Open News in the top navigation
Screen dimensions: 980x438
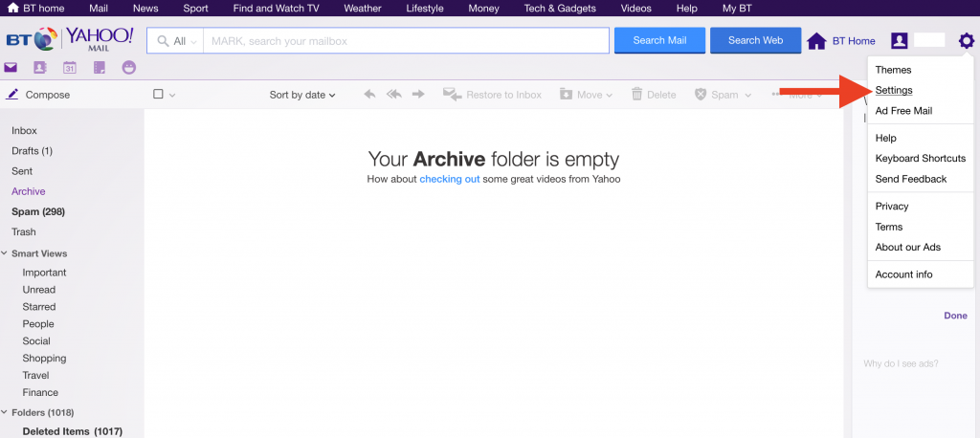145,8
